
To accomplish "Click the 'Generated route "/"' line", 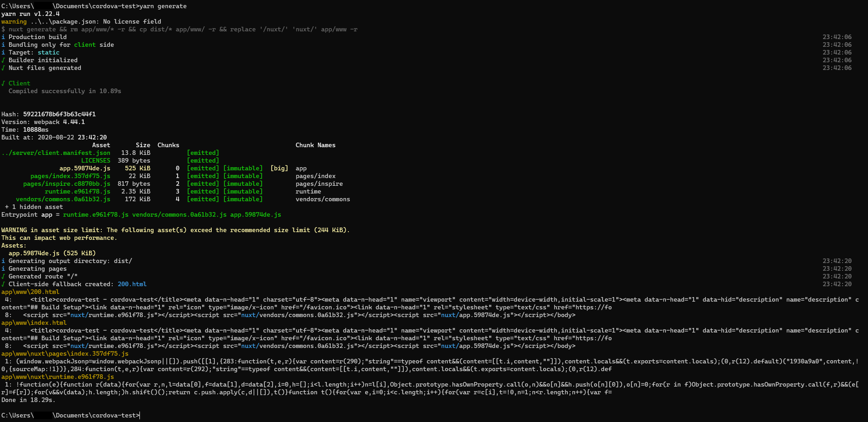I will [x=40, y=276].
